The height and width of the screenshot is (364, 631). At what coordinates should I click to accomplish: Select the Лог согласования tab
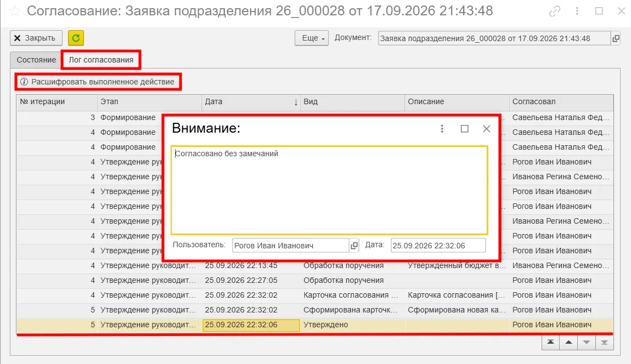click(101, 60)
